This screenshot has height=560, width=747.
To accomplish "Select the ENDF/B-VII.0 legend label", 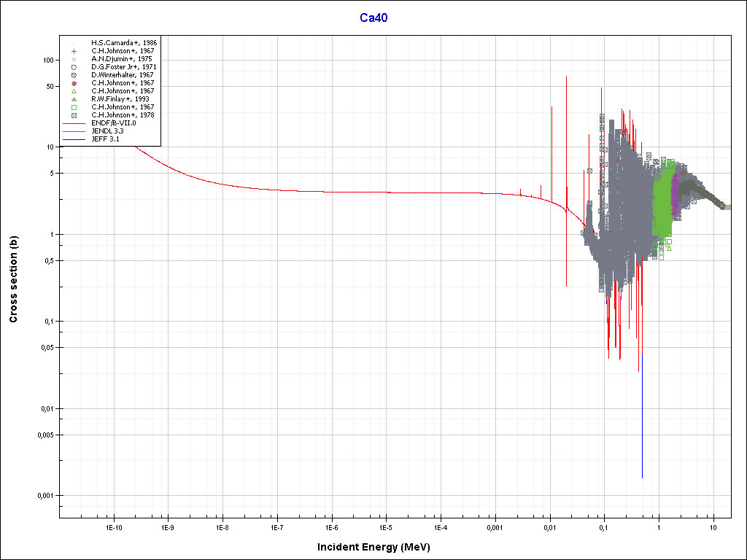I will [113, 123].
